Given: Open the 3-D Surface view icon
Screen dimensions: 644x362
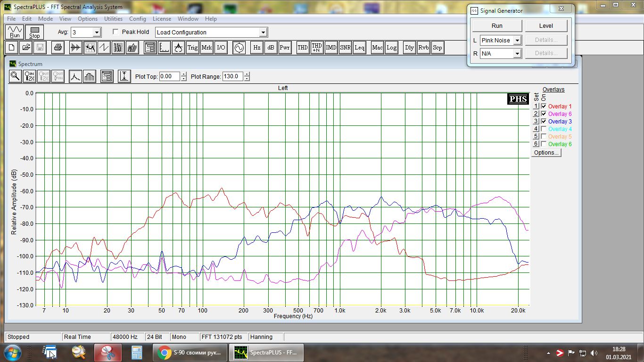Looking at the screenshot, I should tap(132, 48).
